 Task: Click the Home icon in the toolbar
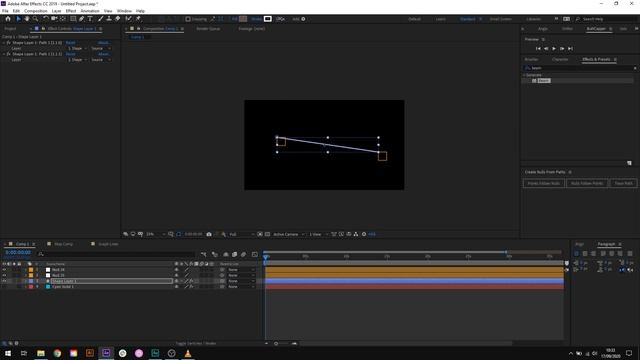(8, 19)
